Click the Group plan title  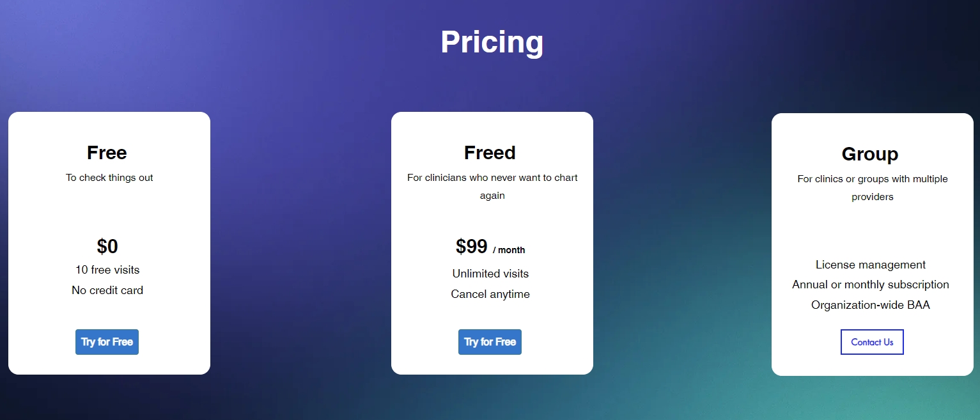coord(870,154)
